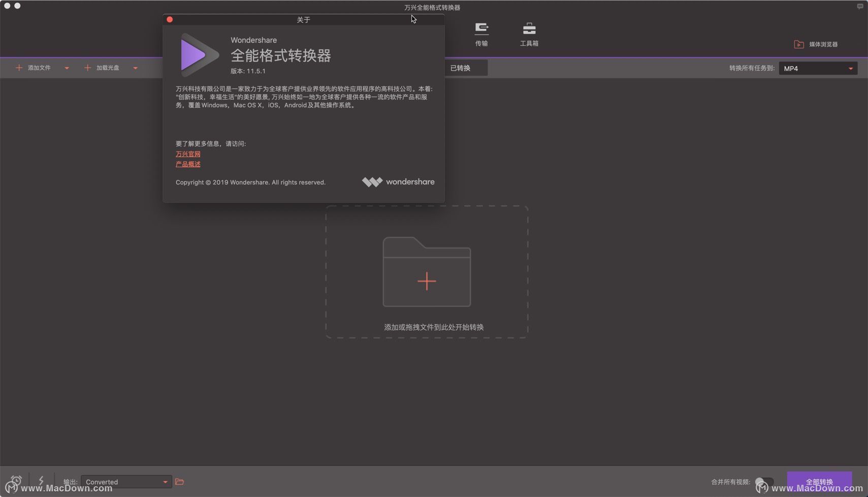868x497 pixels.
Task: Click the Wondershare logo in About dialog
Action: pos(398,182)
